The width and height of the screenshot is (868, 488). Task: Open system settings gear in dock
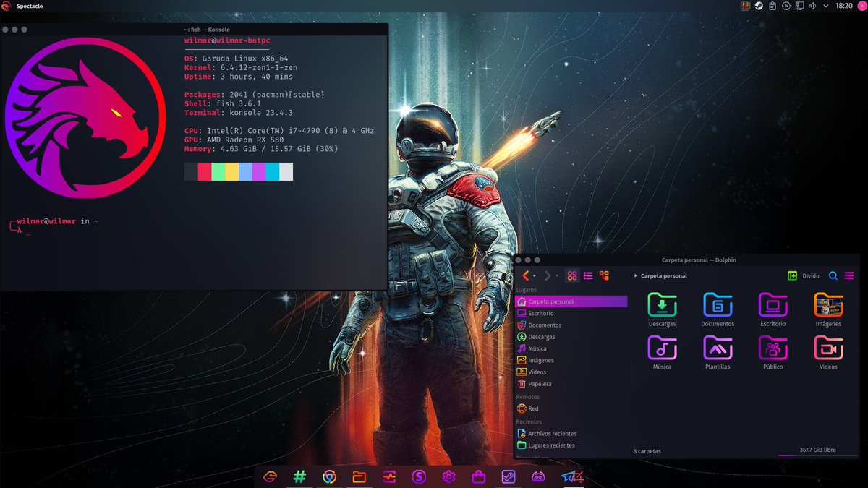(448, 476)
